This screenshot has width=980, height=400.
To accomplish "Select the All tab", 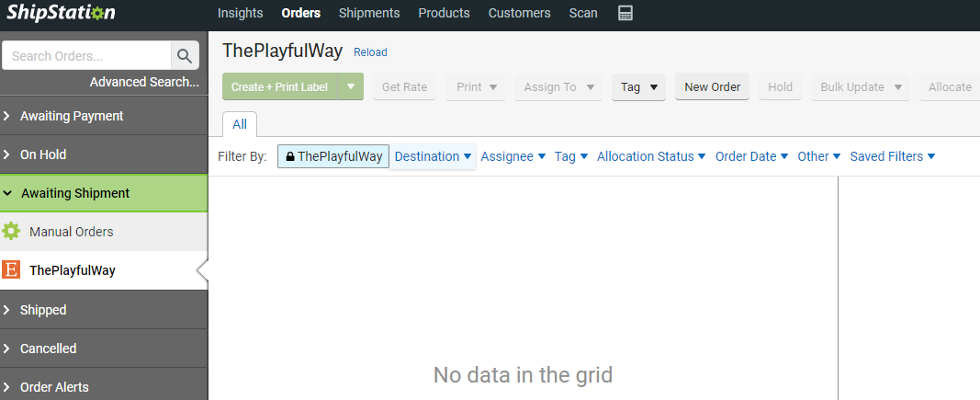I will coord(240,124).
